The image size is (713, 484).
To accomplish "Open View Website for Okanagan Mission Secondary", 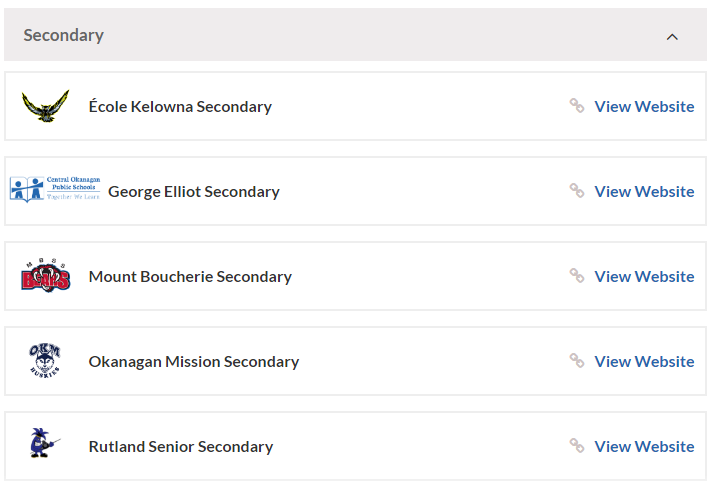I will click(644, 361).
